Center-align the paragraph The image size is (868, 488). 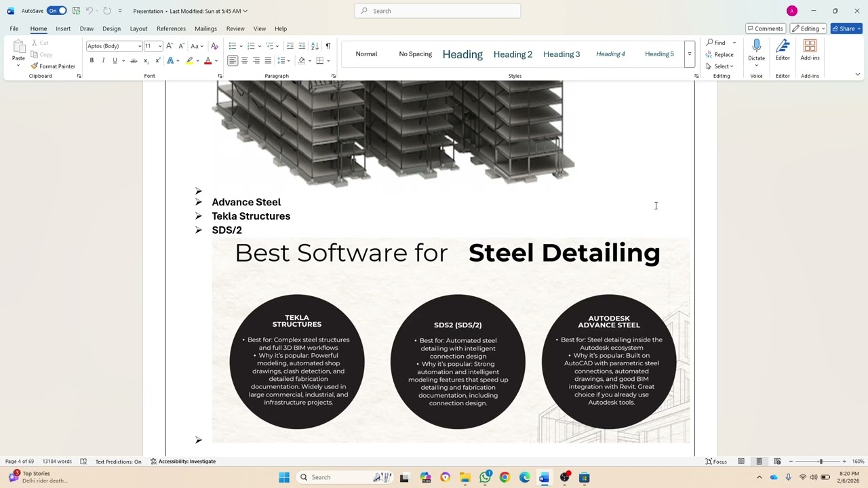[244, 61]
